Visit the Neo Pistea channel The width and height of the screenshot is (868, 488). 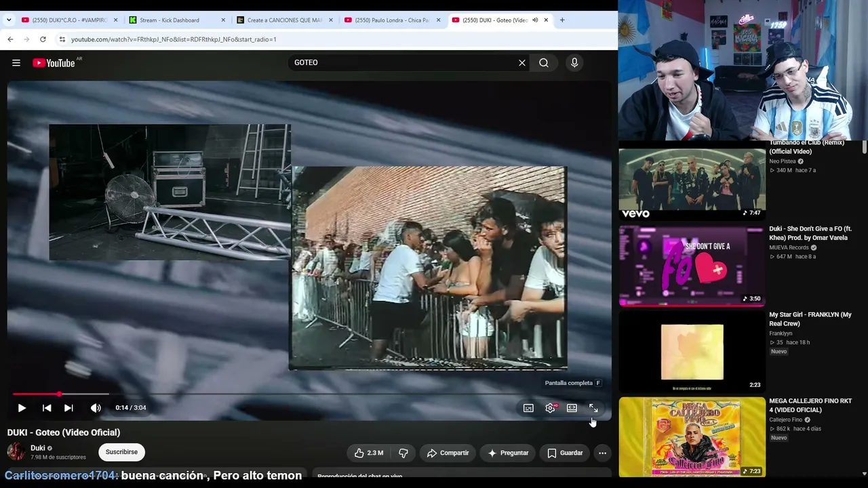click(x=783, y=161)
